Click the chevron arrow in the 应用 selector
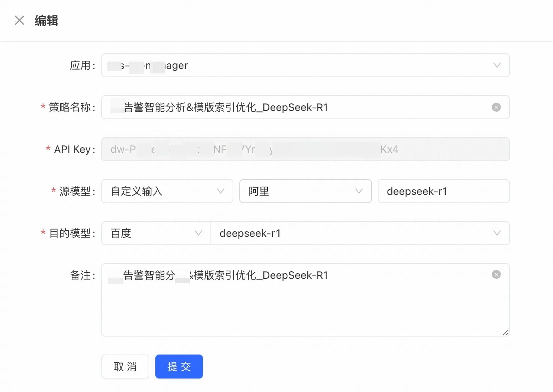The height and width of the screenshot is (392, 553). coord(497,66)
